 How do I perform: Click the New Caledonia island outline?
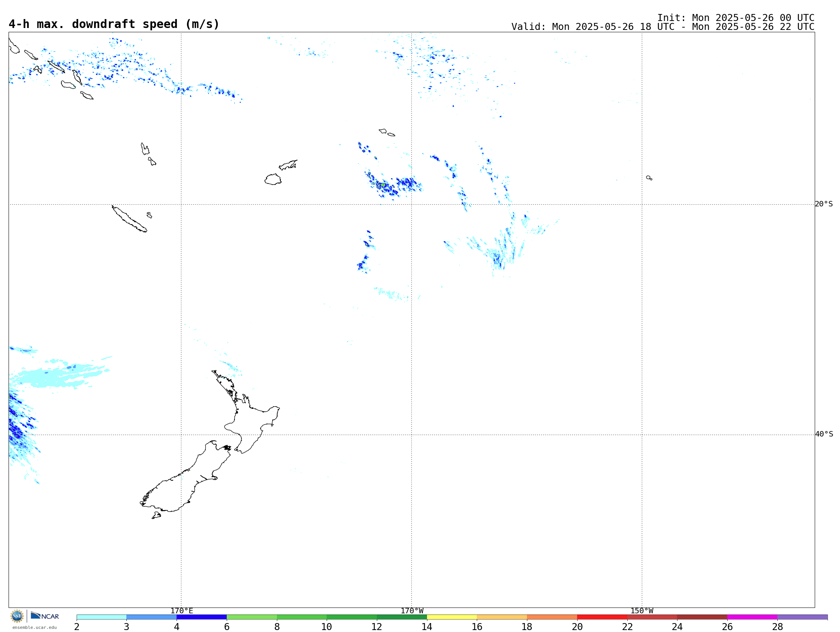point(129,219)
